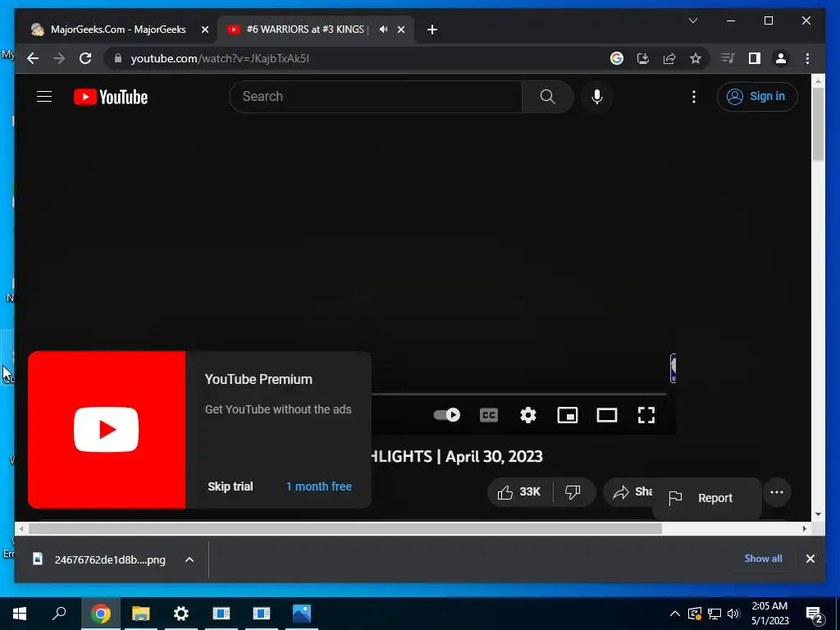Open File Explorer from taskbar
The height and width of the screenshot is (630, 840).
pyautogui.click(x=141, y=614)
